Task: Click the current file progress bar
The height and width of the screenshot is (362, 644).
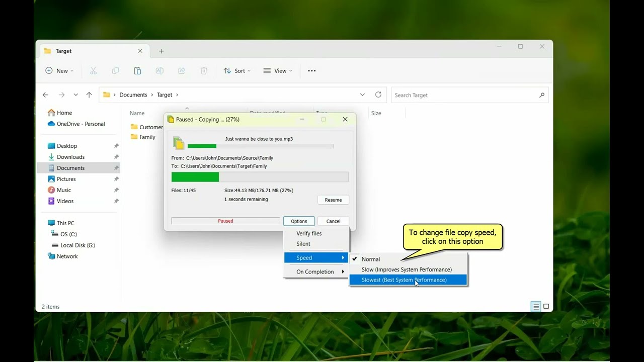Action: (261, 146)
